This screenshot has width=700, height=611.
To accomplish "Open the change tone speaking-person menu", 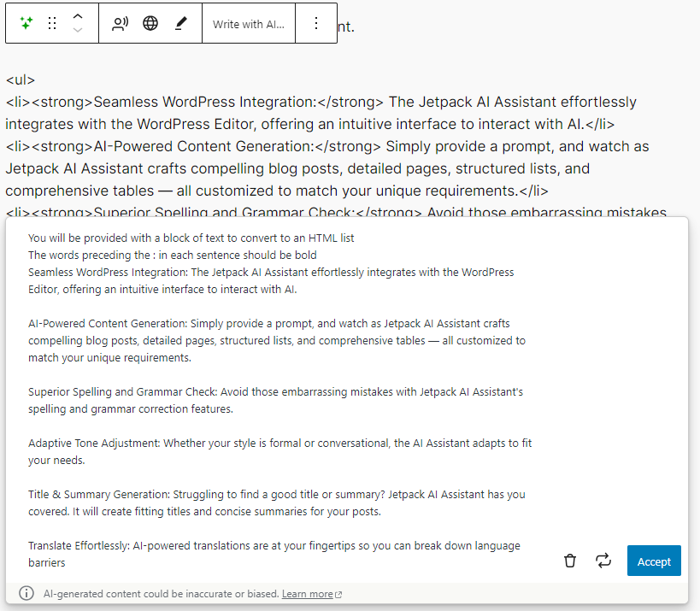I will 120,23.
